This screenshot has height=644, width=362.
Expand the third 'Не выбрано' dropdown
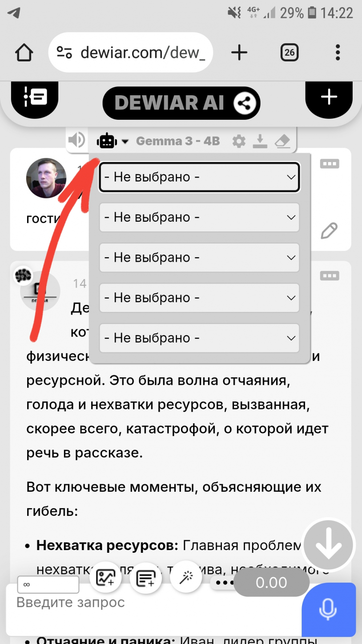(x=199, y=258)
